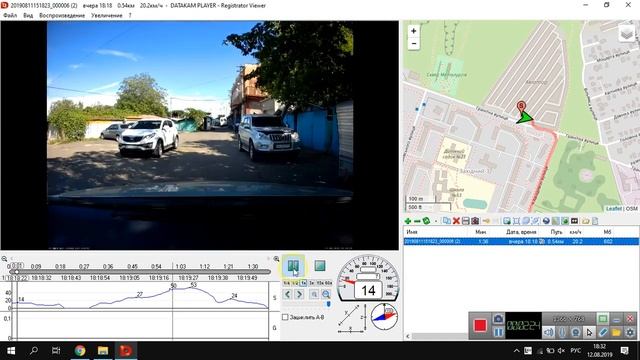Sort file list by Имя column
Image resolution: width=640 pixels, height=360 pixels.
pos(412,232)
